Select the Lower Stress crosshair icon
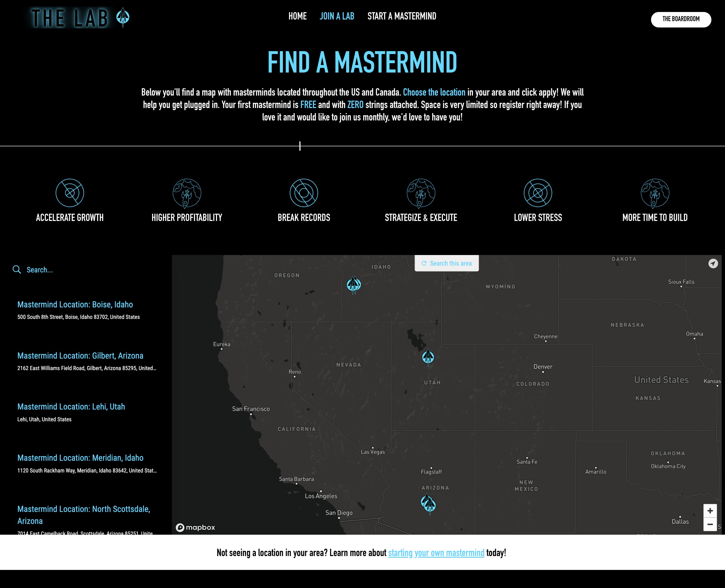Viewport: 725px width, 588px height. (538, 192)
